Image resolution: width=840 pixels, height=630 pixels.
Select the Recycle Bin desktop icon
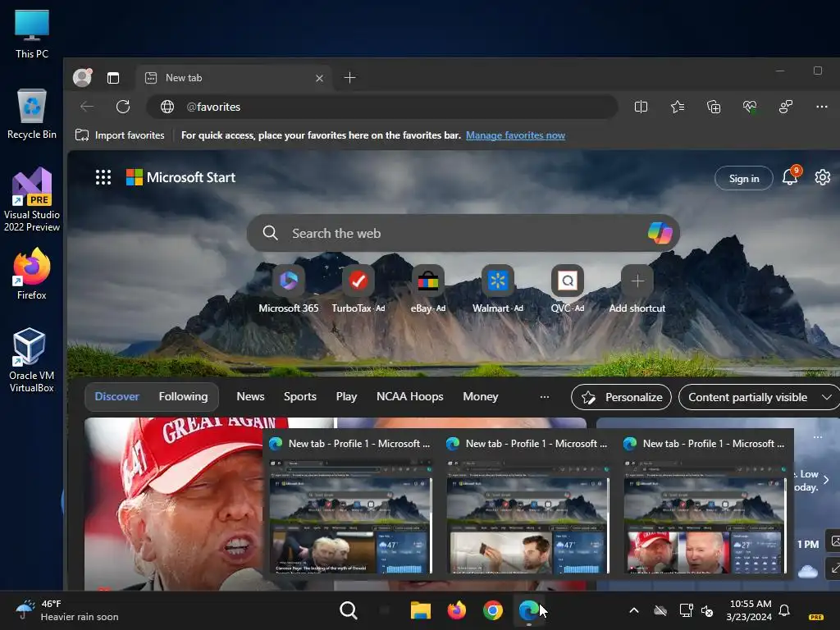point(32,114)
